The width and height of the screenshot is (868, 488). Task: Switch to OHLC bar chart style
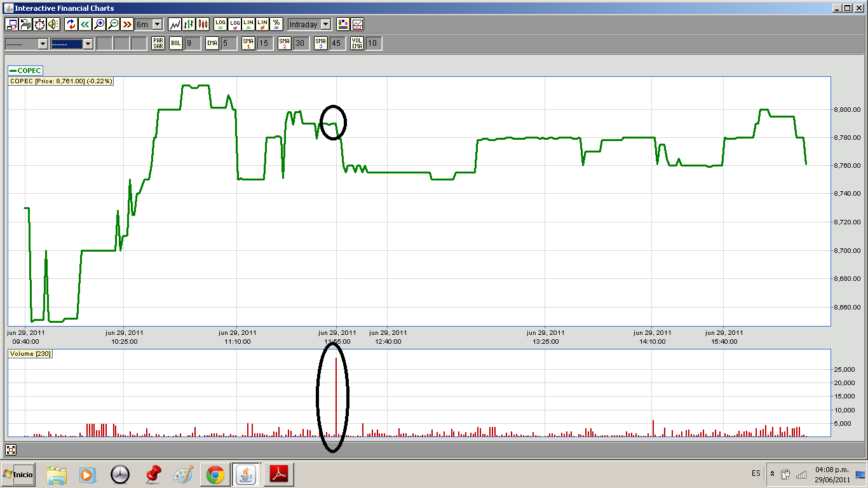(189, 24)
